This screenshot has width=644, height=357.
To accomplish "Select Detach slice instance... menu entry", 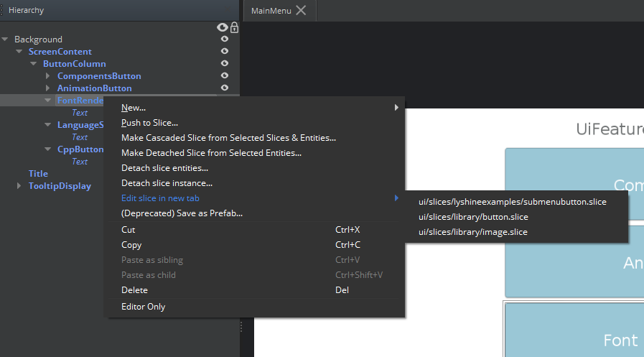I will coord(167,183).
